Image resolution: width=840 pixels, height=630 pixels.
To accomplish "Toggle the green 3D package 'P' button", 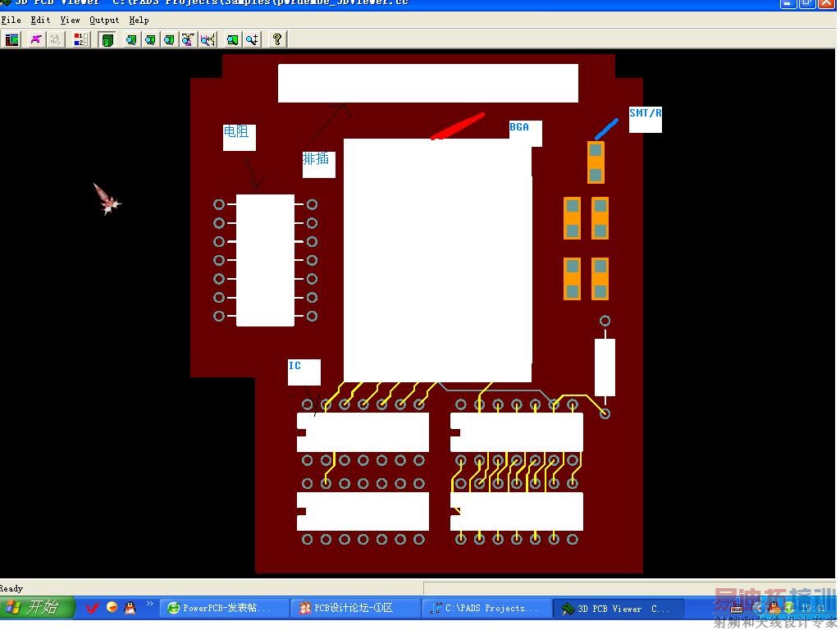I will [107, 39].
